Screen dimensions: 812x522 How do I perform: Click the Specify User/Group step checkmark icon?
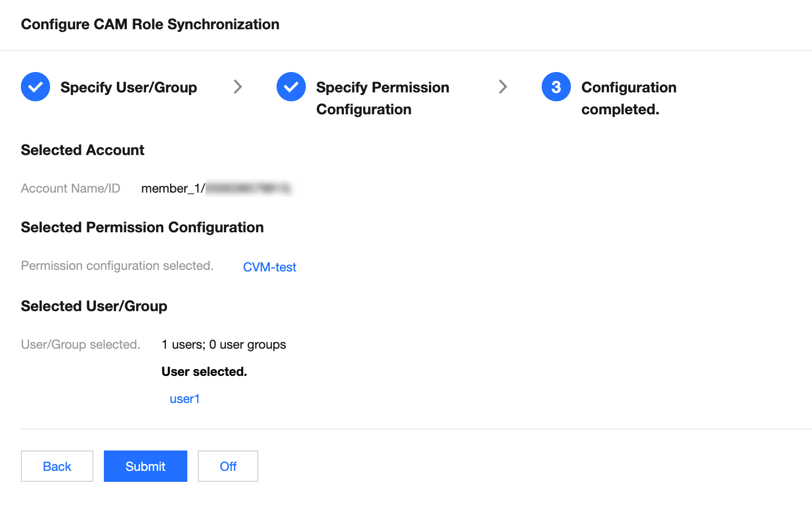tap(35, 87)
